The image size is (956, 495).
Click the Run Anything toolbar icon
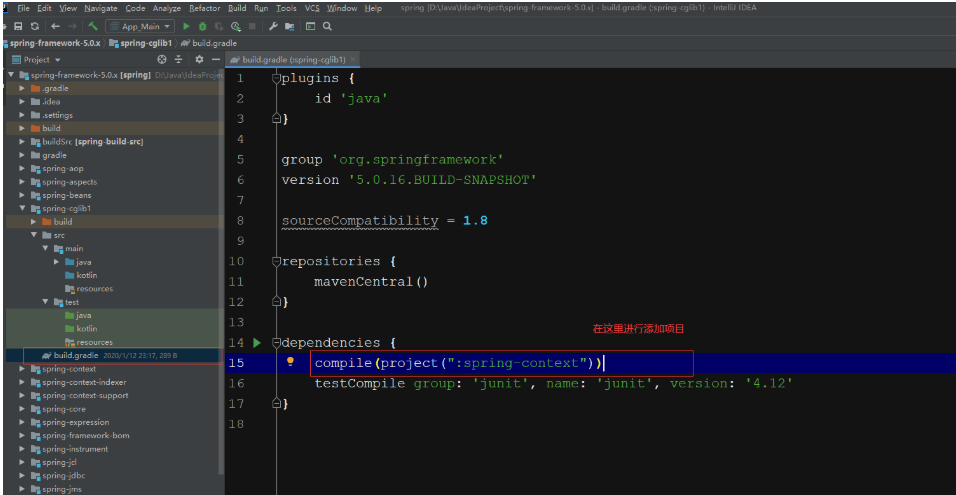[311, 26]
